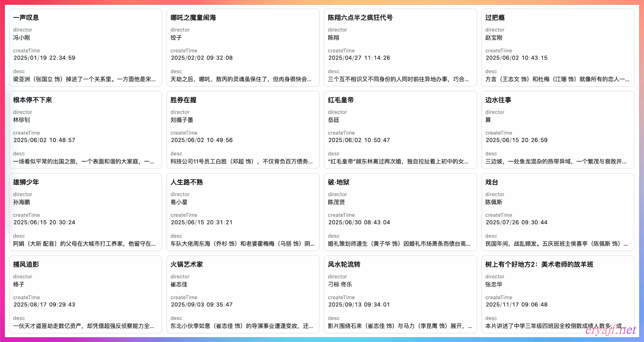Image resolution: width=644 pixels, height=342 pixels.
Task: Open the 一声叹息 movie card
Action: pyautogui.click(x=86, y=47)
